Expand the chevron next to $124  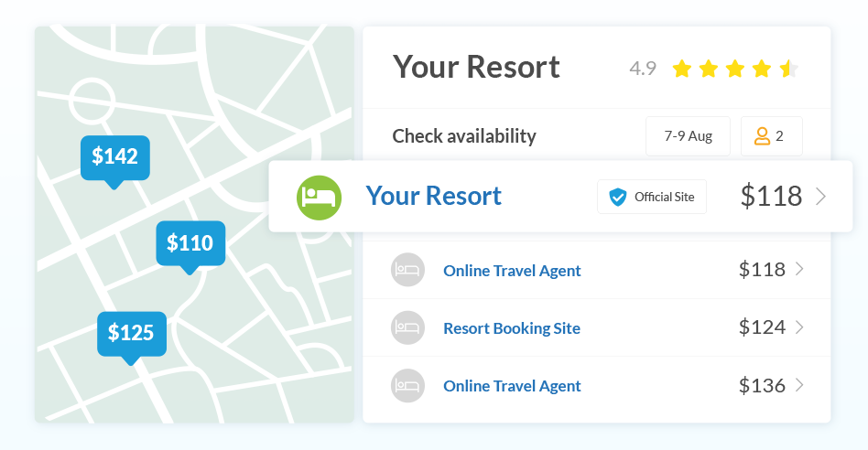click(799, 327)
